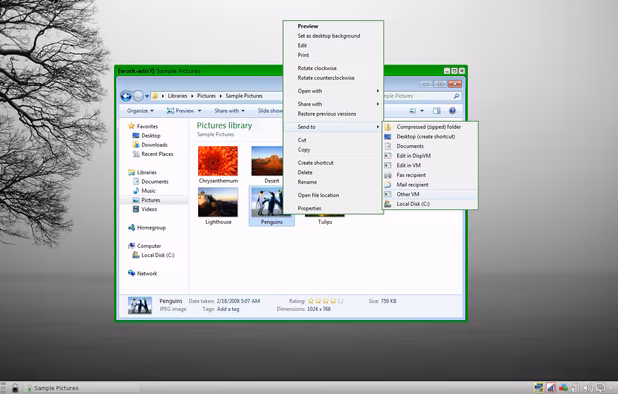Image resolution: width=618 pixels, height=394 pixels.
Task: Send to Desktop (create shortcut)
Action: [430, 136]
